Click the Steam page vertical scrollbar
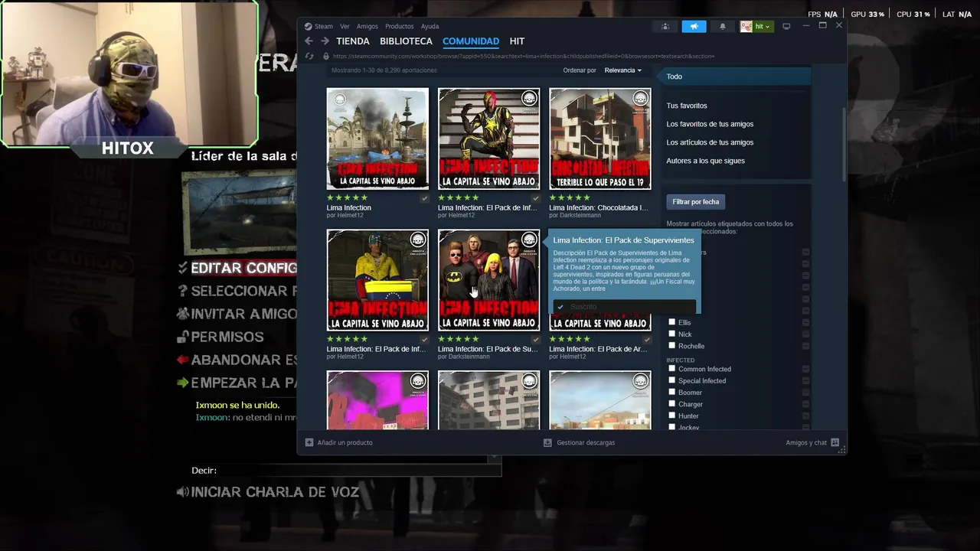980x551 pixels. click(x=844, y=145)
